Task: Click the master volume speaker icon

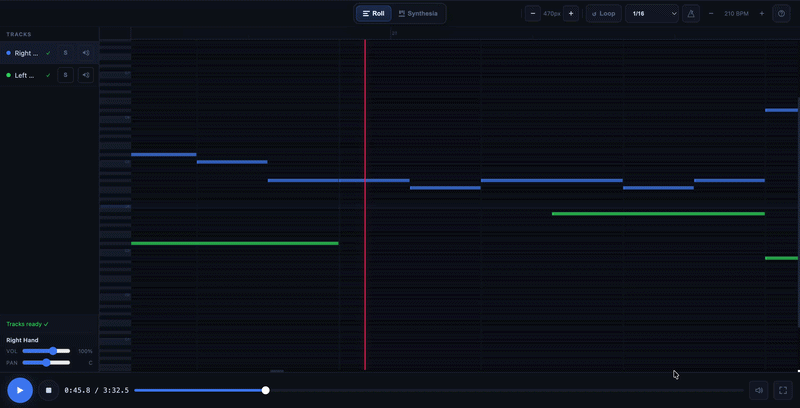Action: [759, 390]
